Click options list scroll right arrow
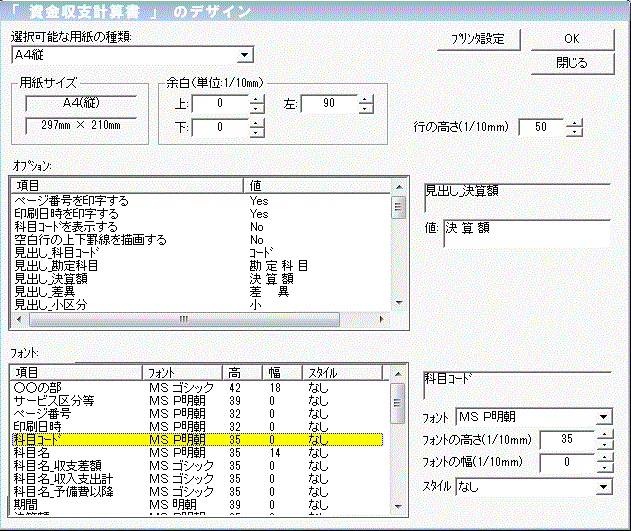Viewport: 631px width, 531px height. (x=381, y=319)
